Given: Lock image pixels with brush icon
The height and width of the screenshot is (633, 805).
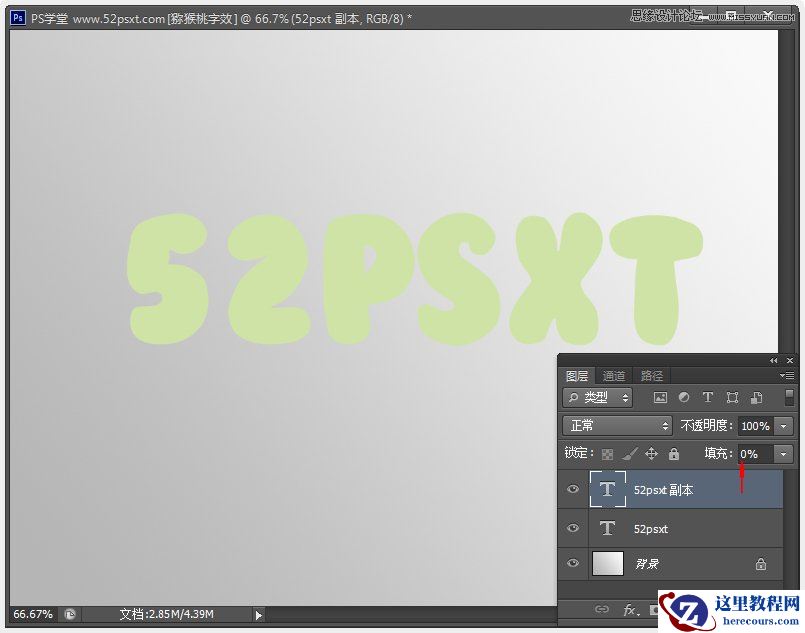Looking at the screenshot, I should pos(630,454).
